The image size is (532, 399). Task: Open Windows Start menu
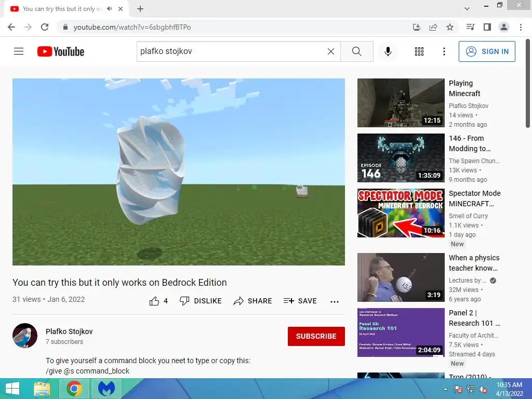click(12, 389)
